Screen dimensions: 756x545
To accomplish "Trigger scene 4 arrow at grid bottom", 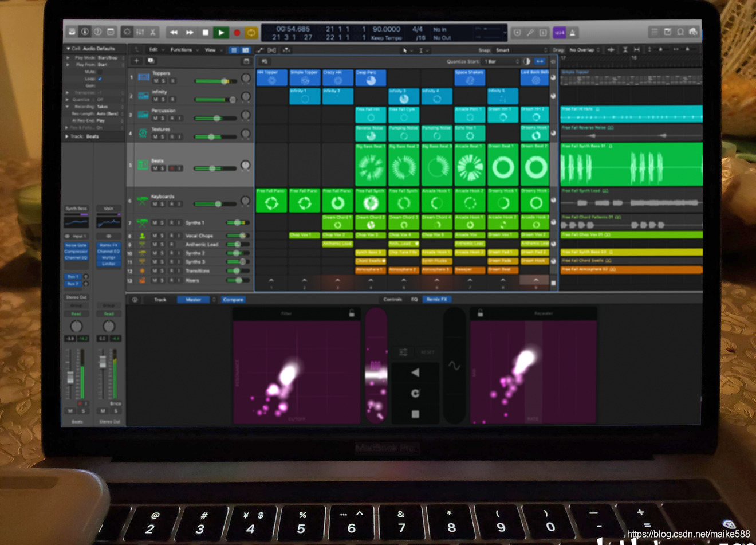I will tap(371, 281).
